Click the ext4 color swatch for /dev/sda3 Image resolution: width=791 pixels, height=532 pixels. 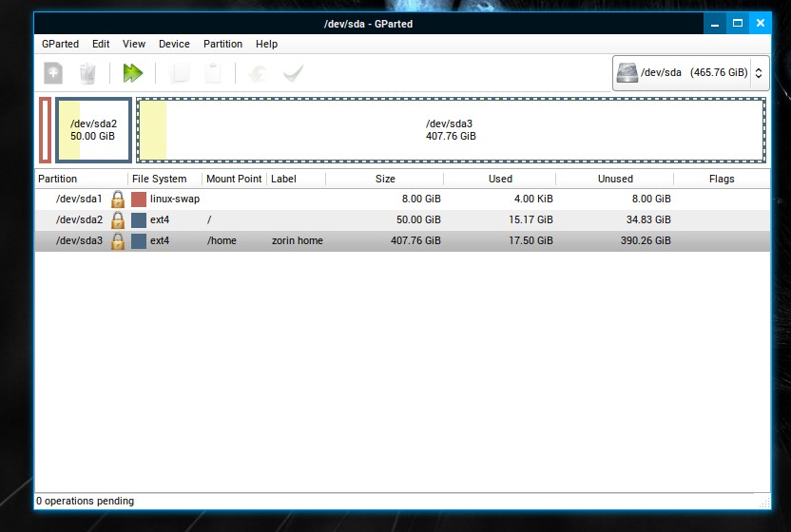[x=139, y=241]
